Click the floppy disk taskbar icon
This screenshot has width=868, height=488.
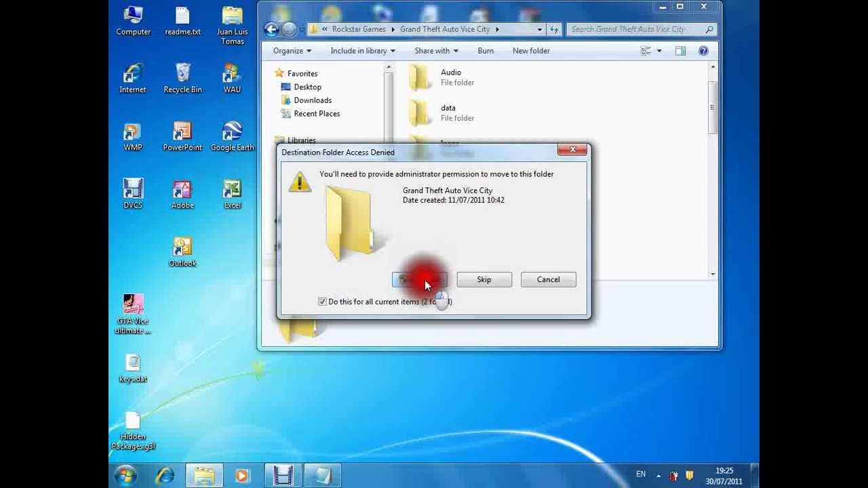coord(283,476)
